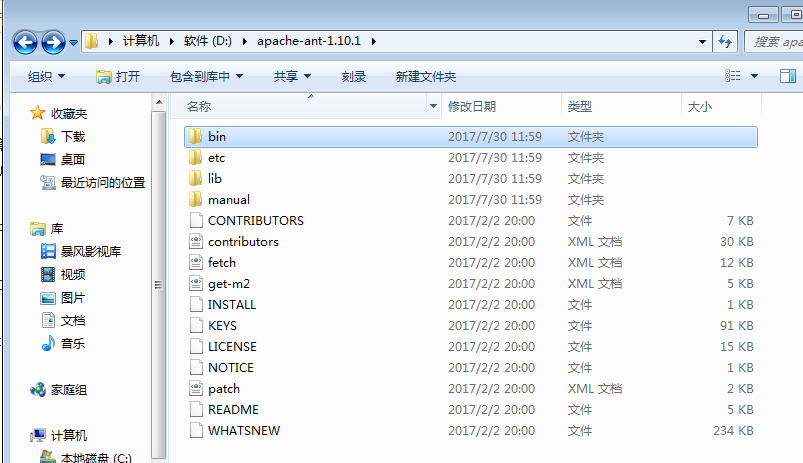Expand the arrow after apache-ant-1.10.1 breadcrumb
Image resolution: width=803 pixels, height=463 pixels.
coord(374,41)
